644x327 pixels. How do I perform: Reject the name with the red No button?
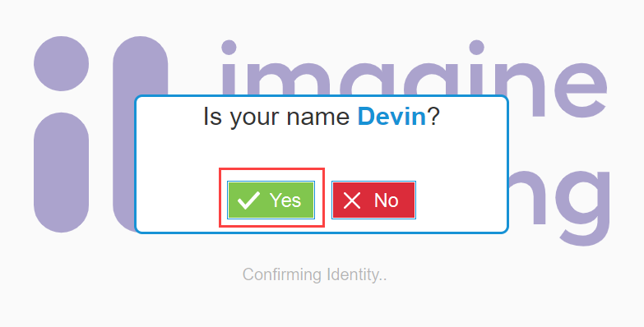373,200
